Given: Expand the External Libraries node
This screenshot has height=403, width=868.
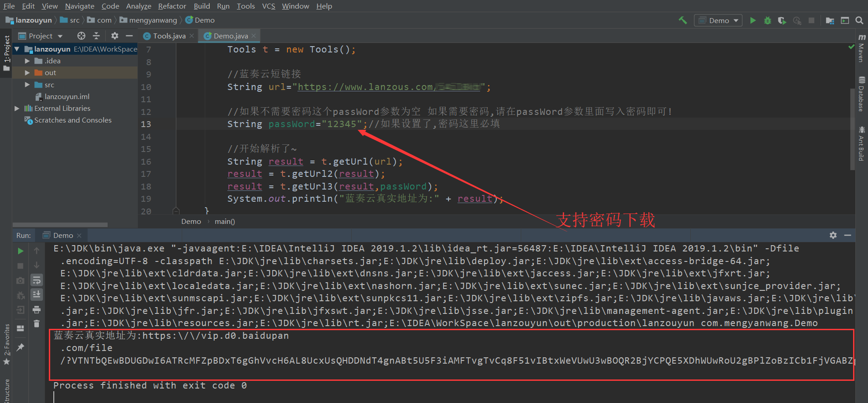Looking at the screenshot, I should pyautogui.click(x=17, y=108).
